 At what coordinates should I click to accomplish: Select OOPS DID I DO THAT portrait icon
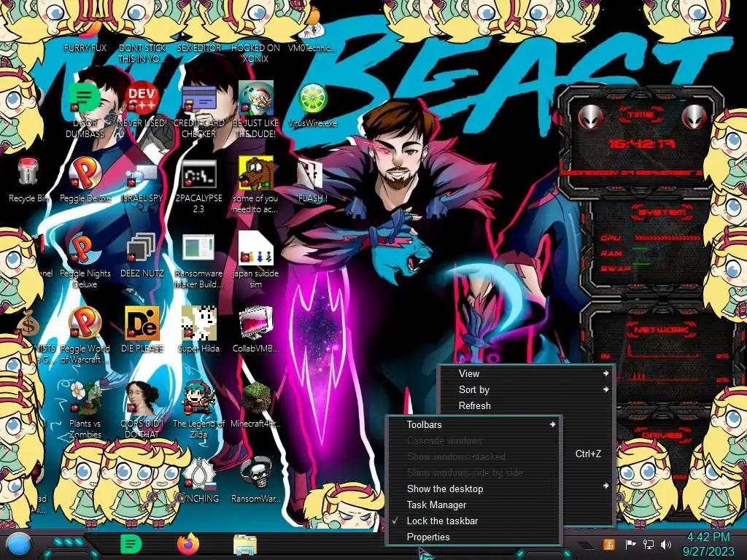[x=142, y=410]
